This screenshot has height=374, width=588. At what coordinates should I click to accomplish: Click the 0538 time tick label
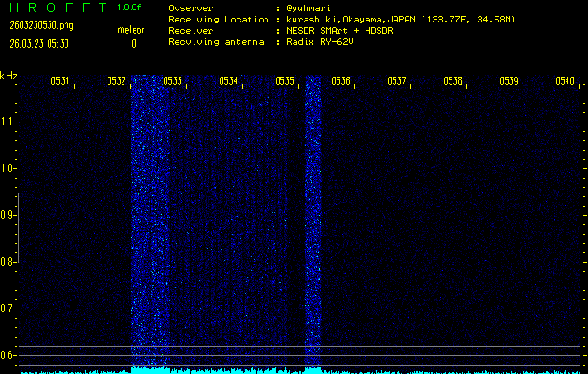(452, 81)
